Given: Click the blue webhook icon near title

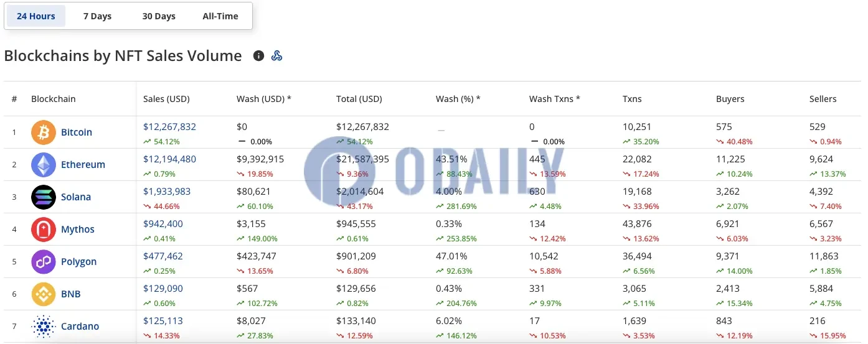Looking at the screenshot, I should 277,56.
